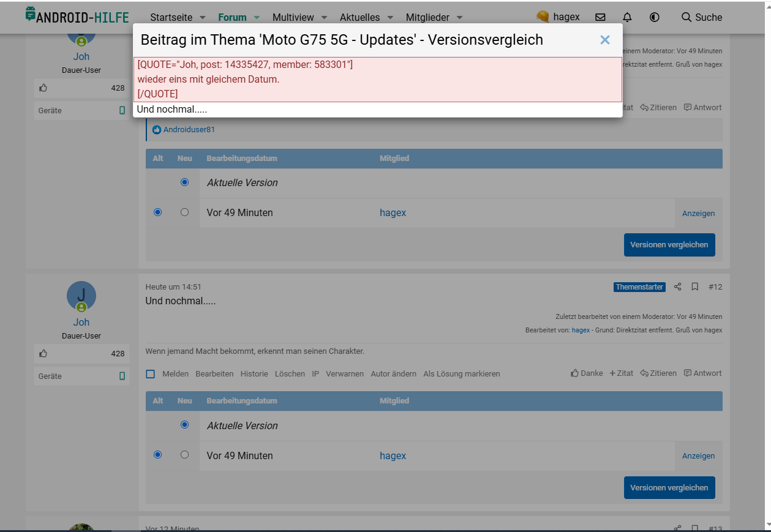The image size is (771, 532).
Task: Tick the select checkbox beside Melden
Action: (x=151, y=374)
